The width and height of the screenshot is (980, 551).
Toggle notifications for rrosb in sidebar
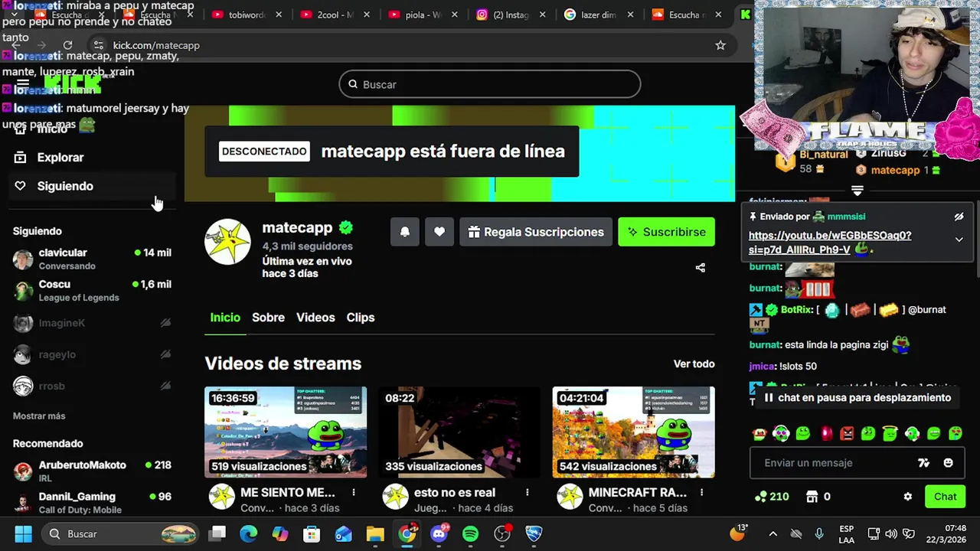[165, 386]
